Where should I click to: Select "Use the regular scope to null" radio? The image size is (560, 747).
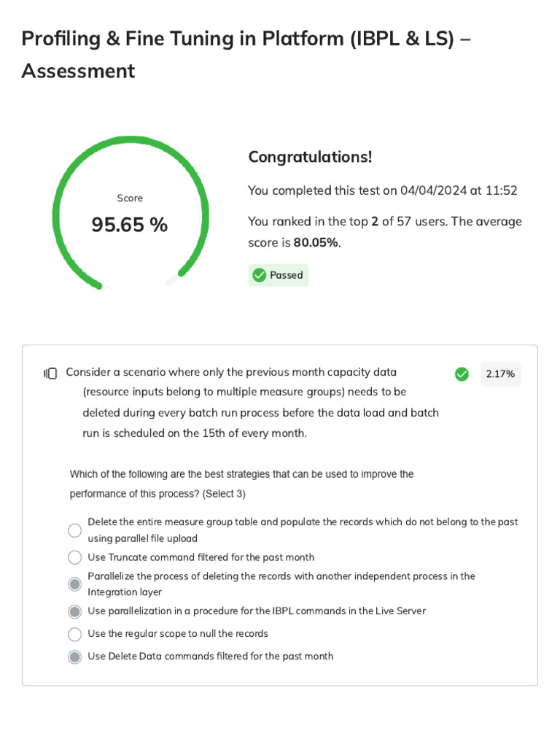click(x=74, y=634)
